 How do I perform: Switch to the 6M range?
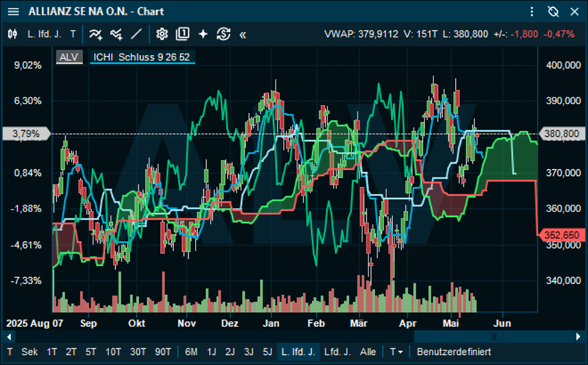pos(191,352)
